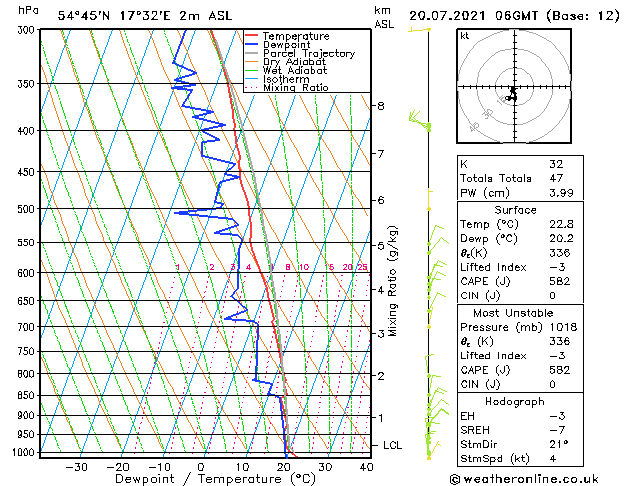Click the wind barb cluster near 400 hPa
629x486 pixels.
(x=420, y=121)
